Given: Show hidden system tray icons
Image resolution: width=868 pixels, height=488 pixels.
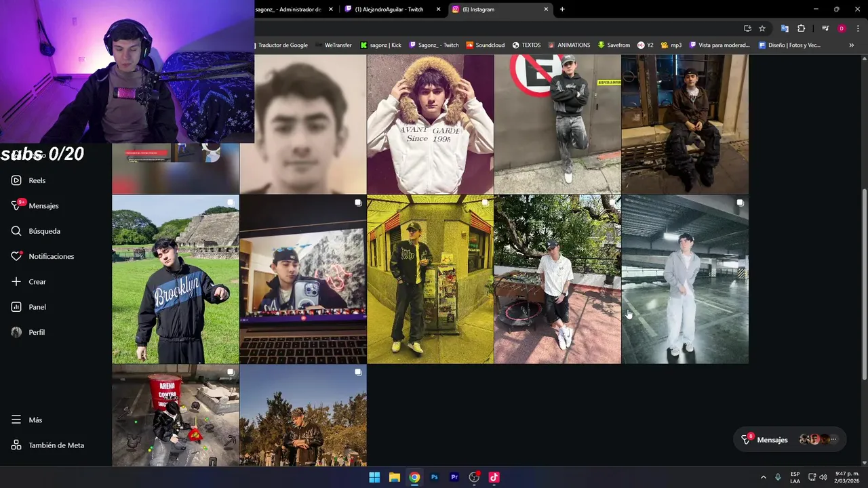Looking at the screenshot, I should (763, 477).
